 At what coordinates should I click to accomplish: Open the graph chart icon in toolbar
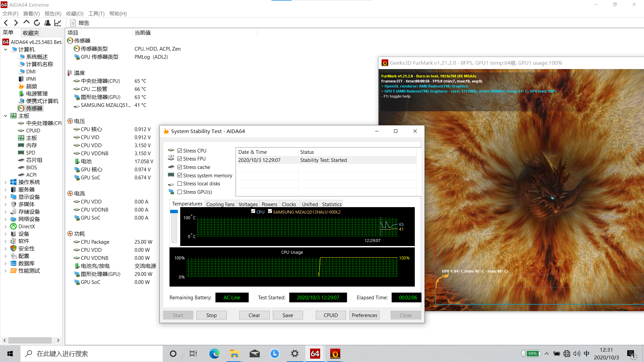click(x=58, y=23)
